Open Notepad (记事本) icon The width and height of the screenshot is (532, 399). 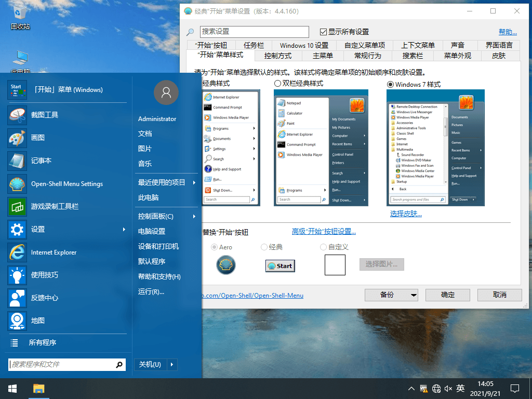click(17, 161)
